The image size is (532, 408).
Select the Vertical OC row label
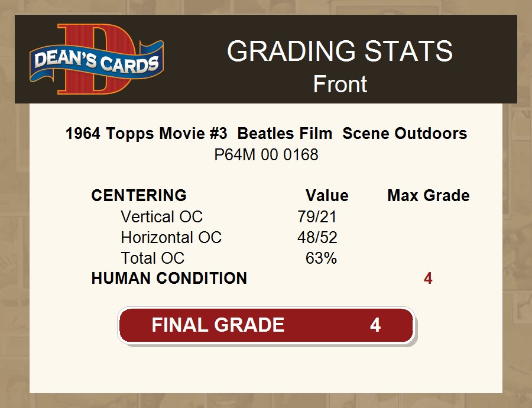pos(161,217)
